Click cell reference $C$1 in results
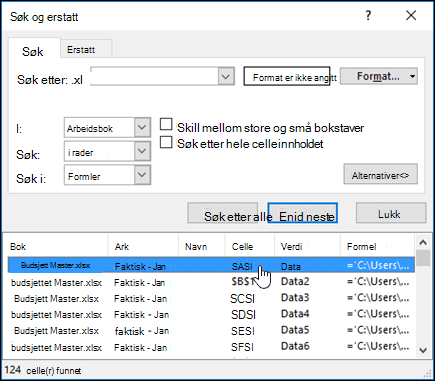 243,298
